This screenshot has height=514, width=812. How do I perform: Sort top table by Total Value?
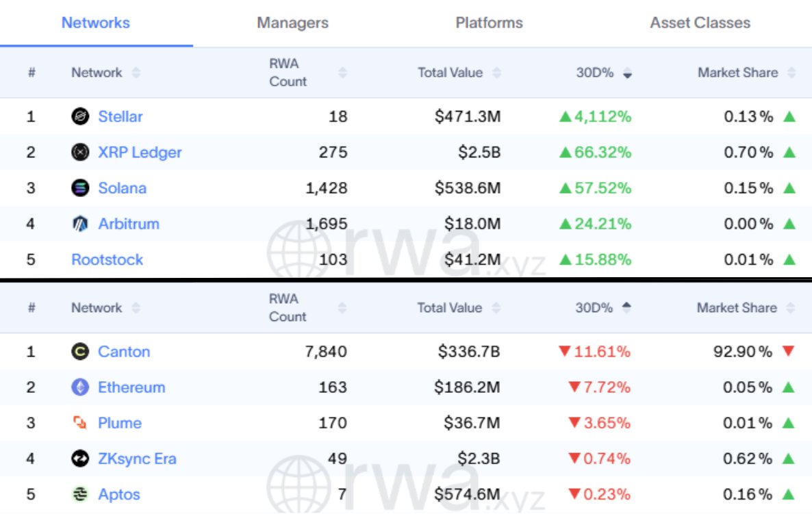(x=496, y=73)
